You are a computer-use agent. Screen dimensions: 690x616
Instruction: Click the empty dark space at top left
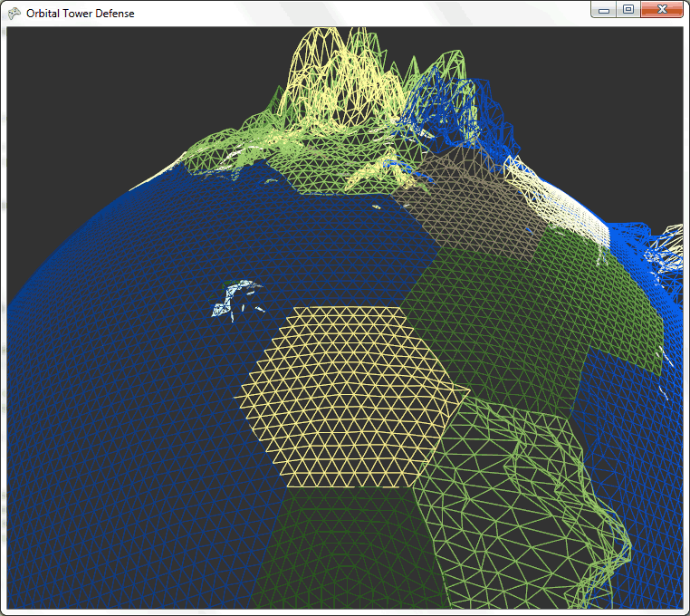click(91, 91)
